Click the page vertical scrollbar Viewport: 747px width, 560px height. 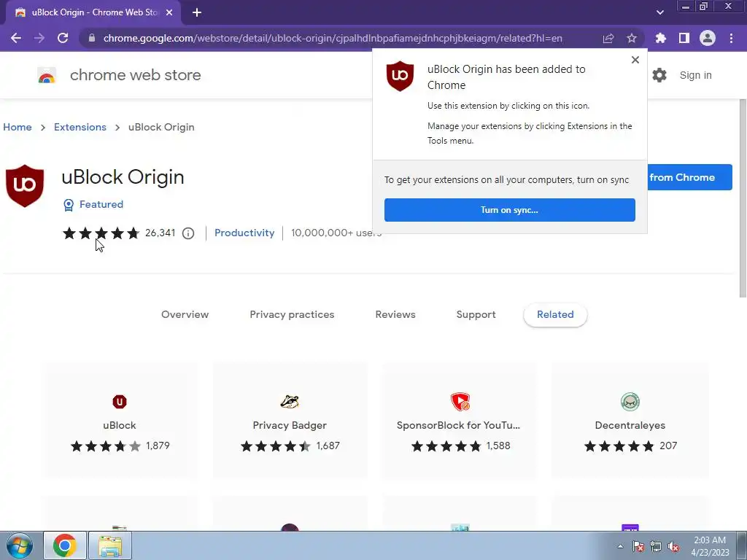click(x=743, y=198)
